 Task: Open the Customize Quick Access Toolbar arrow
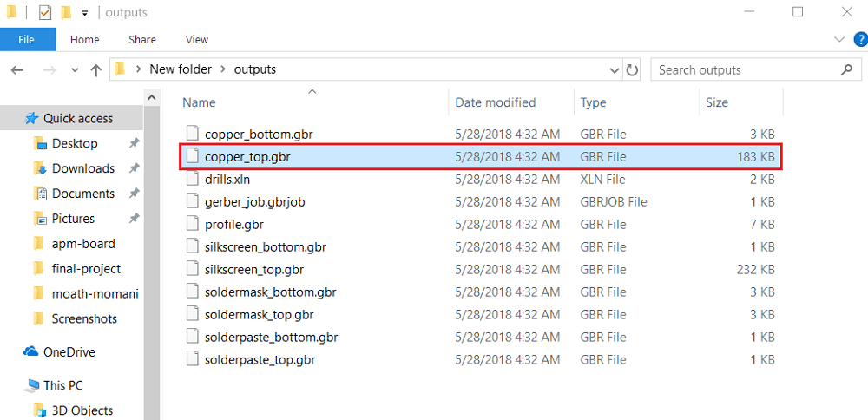click(84, 13)
